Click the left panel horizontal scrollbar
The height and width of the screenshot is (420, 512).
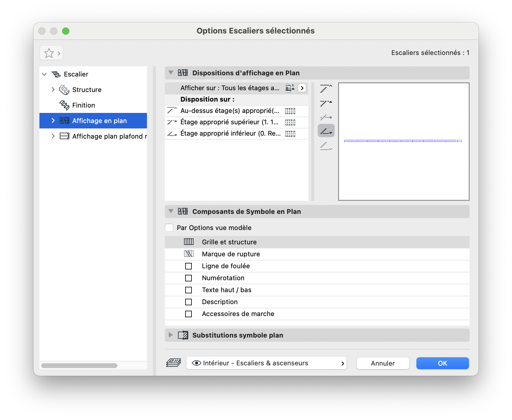pos(79,366)
